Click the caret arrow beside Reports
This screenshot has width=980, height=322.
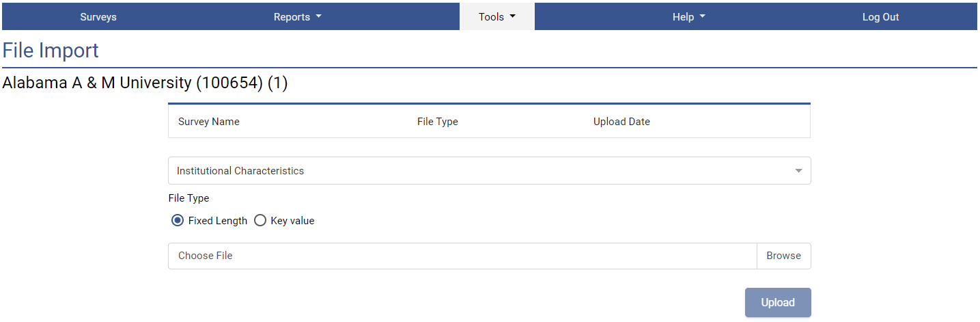point(319,17)
